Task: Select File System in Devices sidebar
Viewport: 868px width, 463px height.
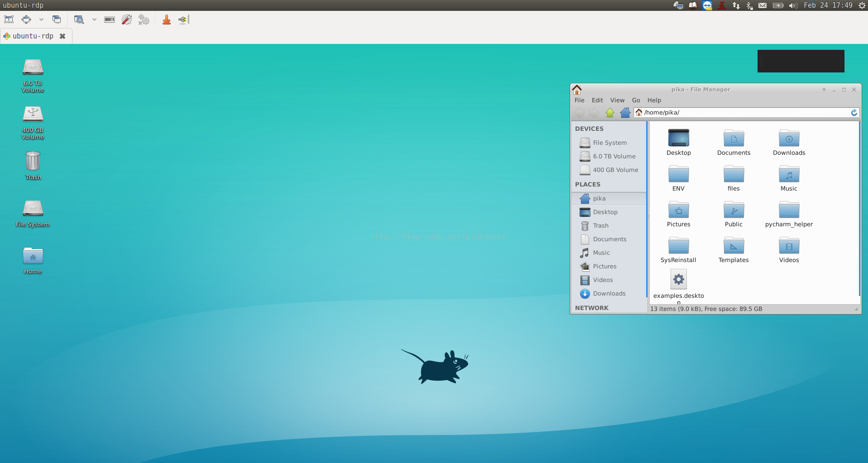Action: tap(609, 143)
